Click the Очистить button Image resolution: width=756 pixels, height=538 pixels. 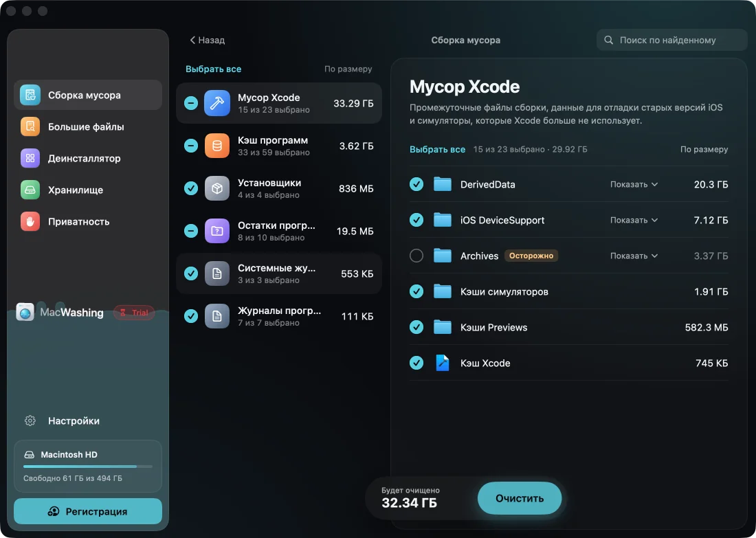click(x=520, y=498)
